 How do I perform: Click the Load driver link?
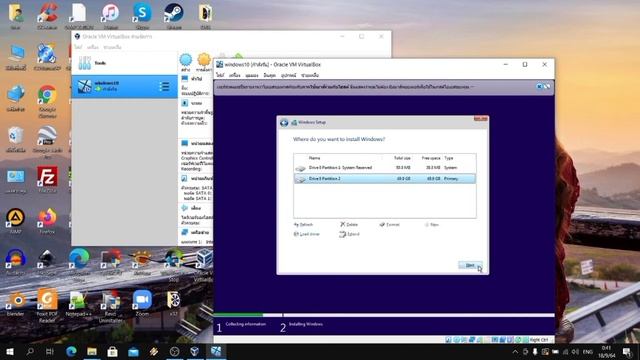coord(307,234)
